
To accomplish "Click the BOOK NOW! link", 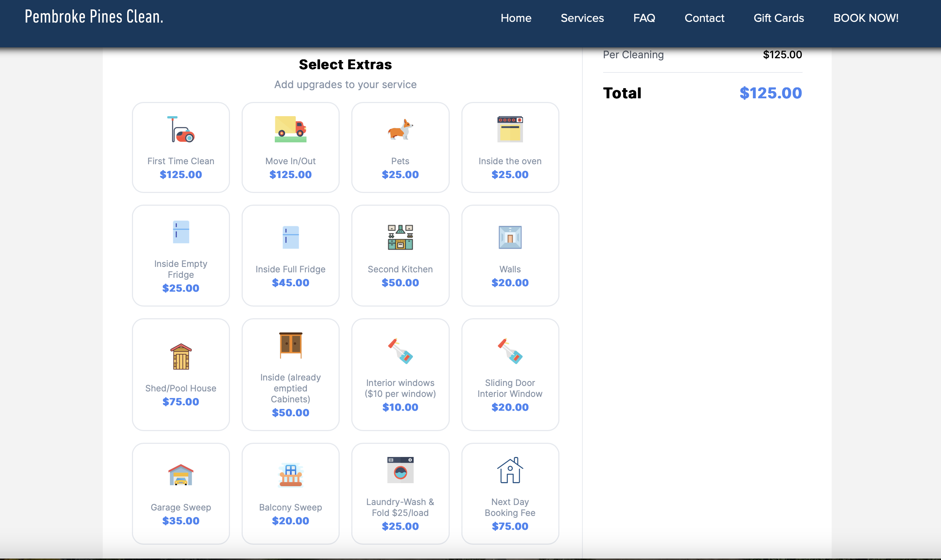I will pyautogui.click(x=866, y=18).
